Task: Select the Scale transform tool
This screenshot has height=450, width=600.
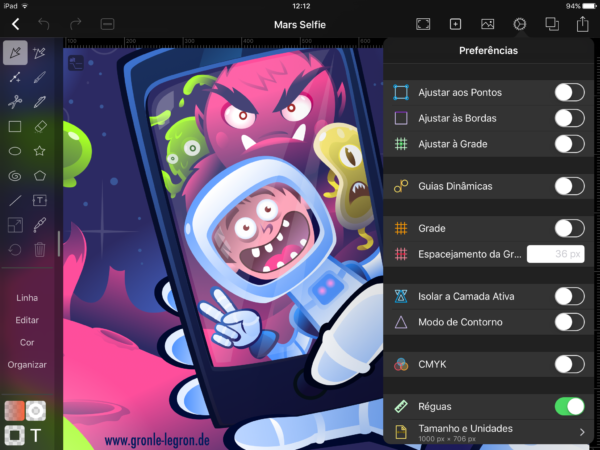Action: coord(15,225)
